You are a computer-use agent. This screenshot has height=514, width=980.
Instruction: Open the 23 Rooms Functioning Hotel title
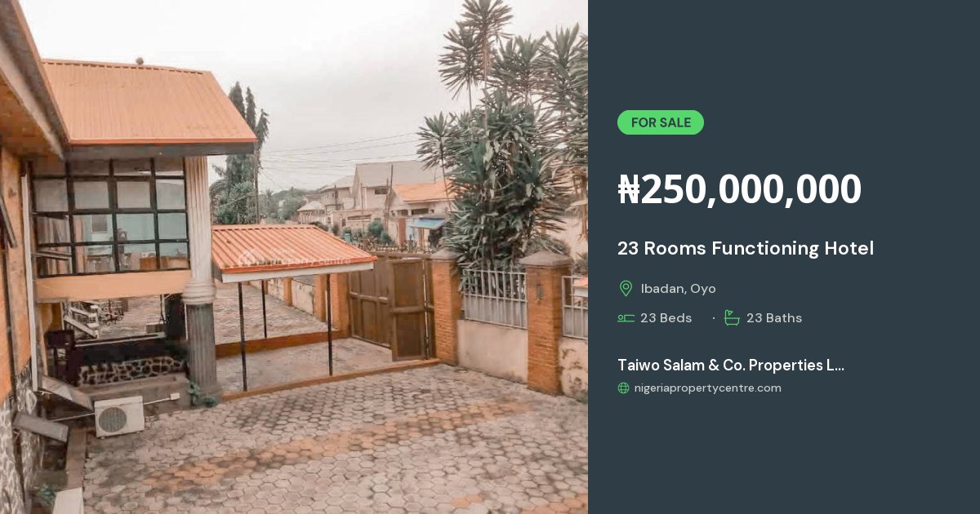[746, 248]
